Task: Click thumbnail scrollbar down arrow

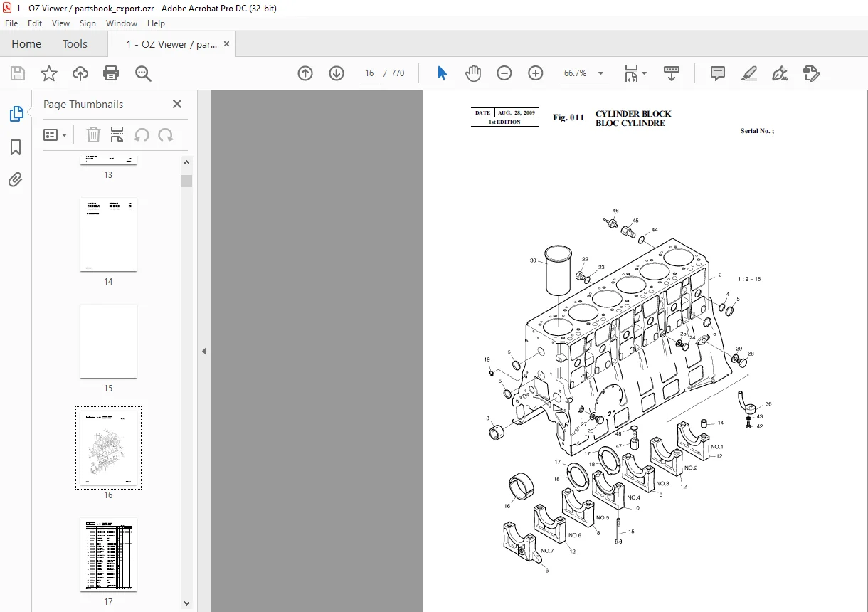Action: click(x=186, y=603)
